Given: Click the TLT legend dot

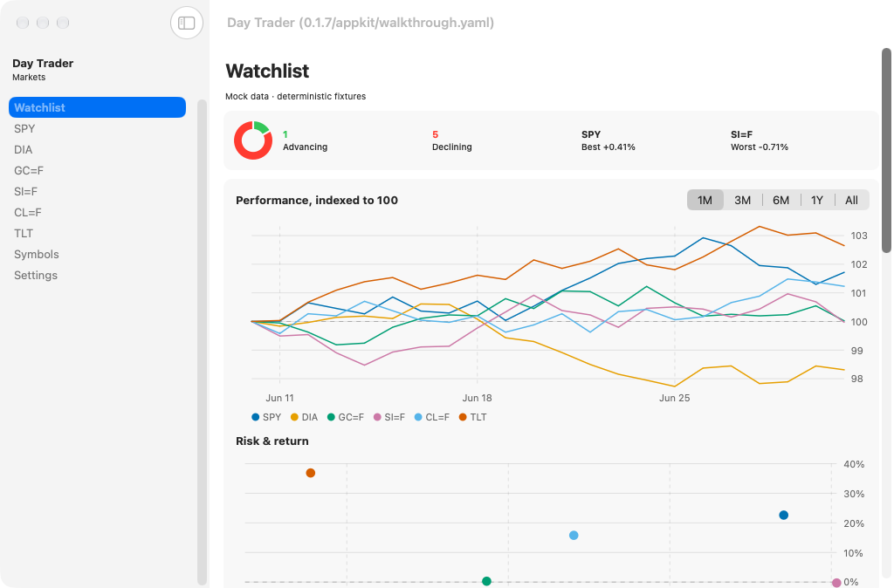Looking at the screenshot, I should [x=463, y=417].
